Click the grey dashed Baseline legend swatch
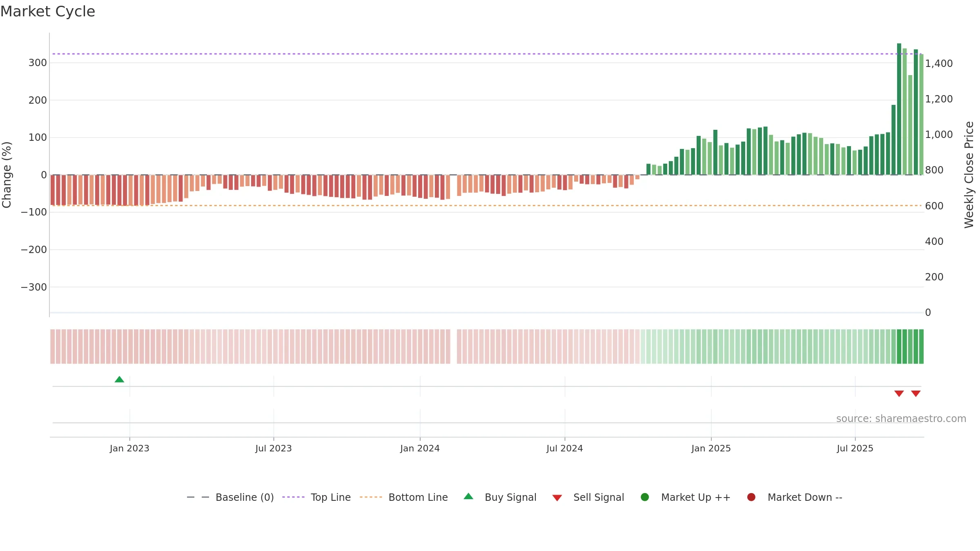Image resolution: width=980 pixels, height=551 pixels. (x=198, y=497)
